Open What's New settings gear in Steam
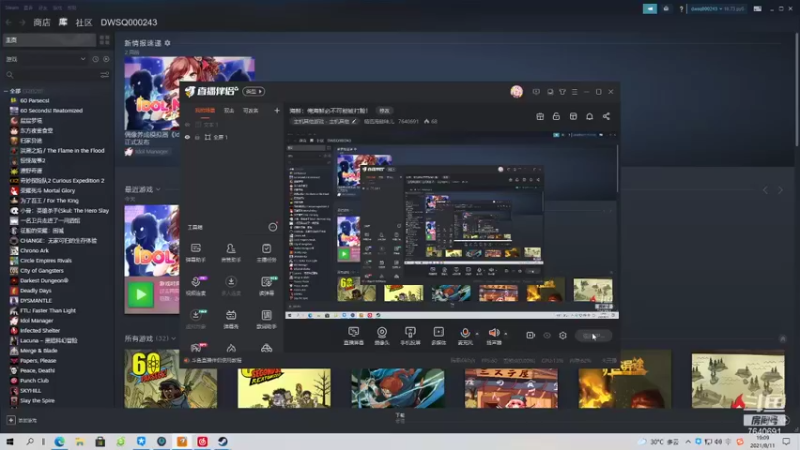This screenshot has height=450, width=800. [167, 43]
